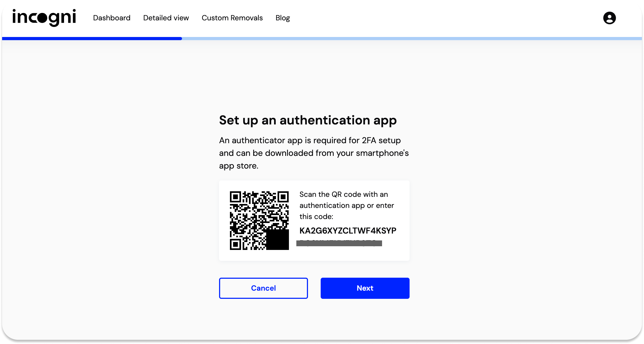The height and width of the screenshot is (344, 644).
Task: Click the blacked-out corner of the QR code
Action: [x=277, y=240]
